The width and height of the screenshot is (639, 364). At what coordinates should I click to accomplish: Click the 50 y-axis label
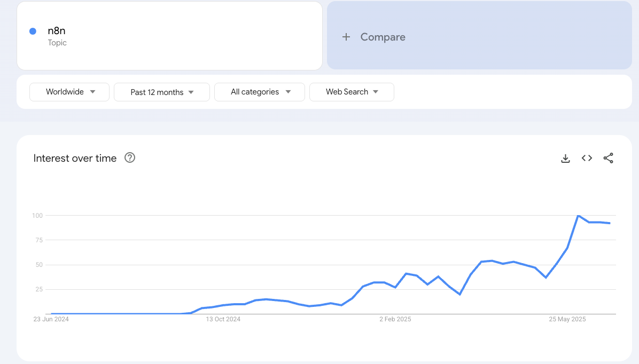[x=39, y=265]
